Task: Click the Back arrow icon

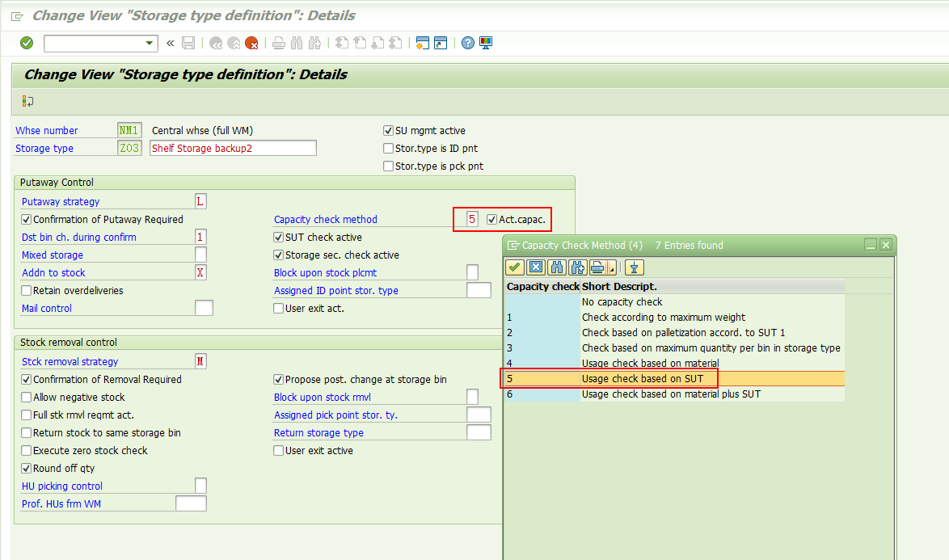Action: click(x=216, y=43)
